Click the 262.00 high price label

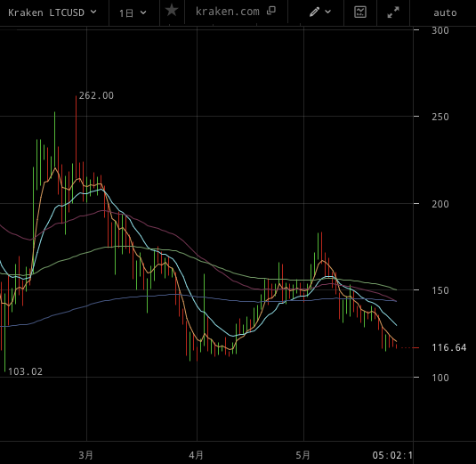[x=96, y=95]
